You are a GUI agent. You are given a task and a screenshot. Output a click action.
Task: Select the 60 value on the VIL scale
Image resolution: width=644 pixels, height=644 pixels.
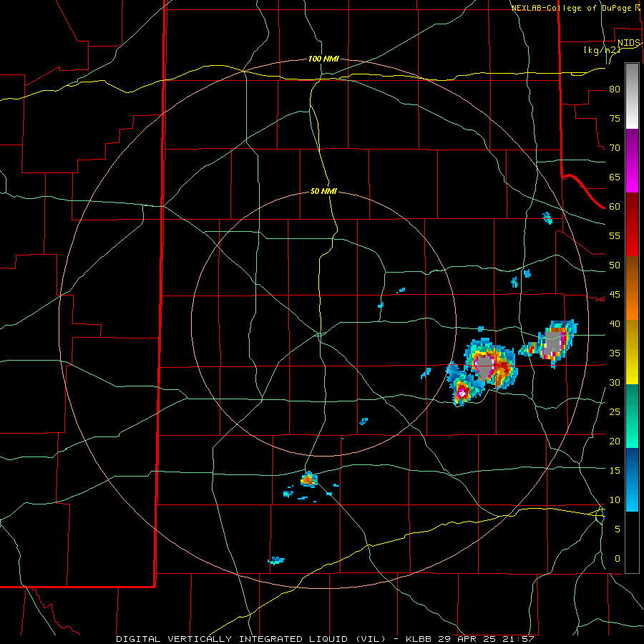tap(615, 207)
